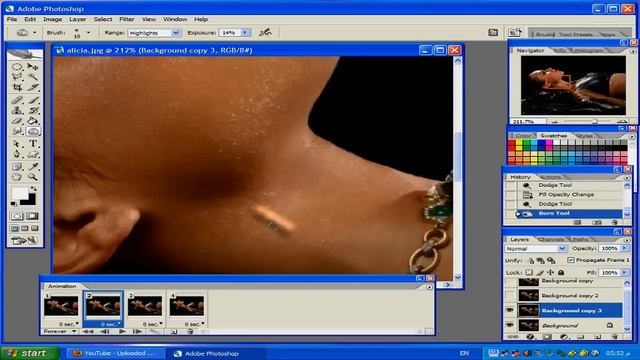640x360 pixels.
Task: Toggle the airbrush option in options bar
Action: (x=265, y=32)
